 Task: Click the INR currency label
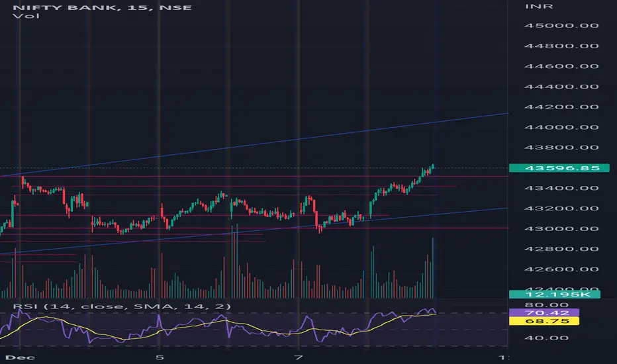click(x=539, y=7)
